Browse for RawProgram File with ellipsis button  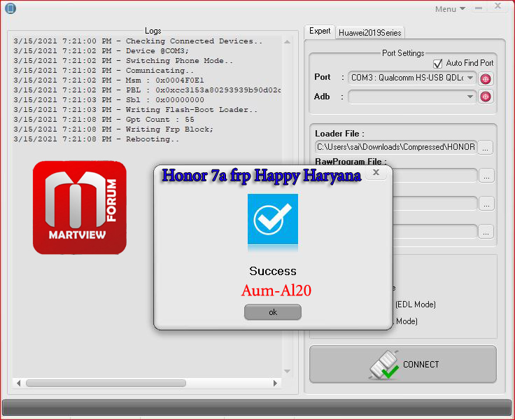point(486,176)
